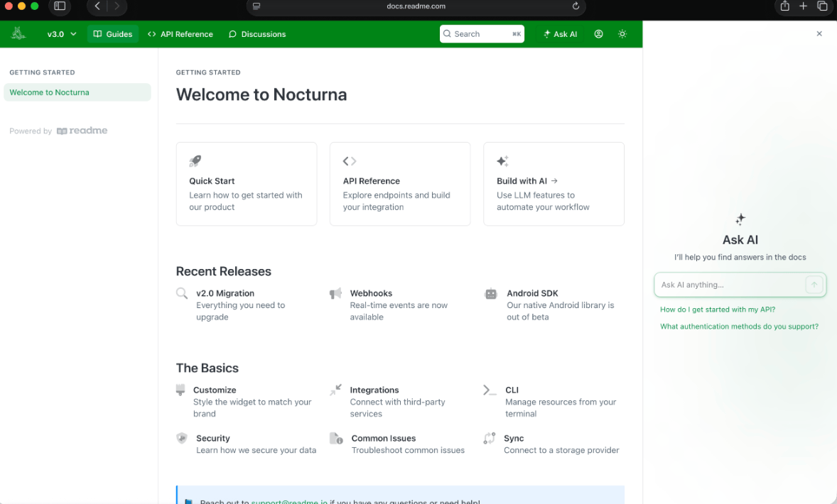Open the Webhooks release
Image resolution: width=837 pixels, height=504 pixels.
pyautogui.click(x=371, y=293)
